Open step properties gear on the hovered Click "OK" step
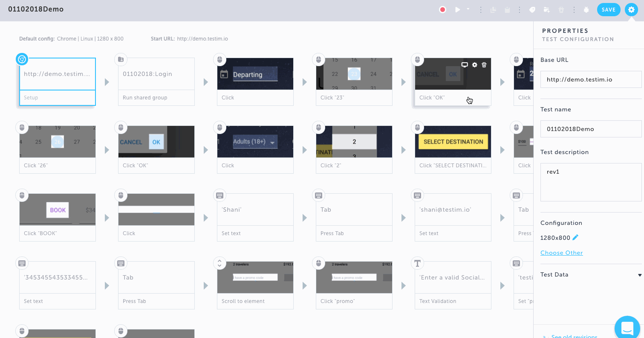Screen dimensions: 644x338 point(475,65)
